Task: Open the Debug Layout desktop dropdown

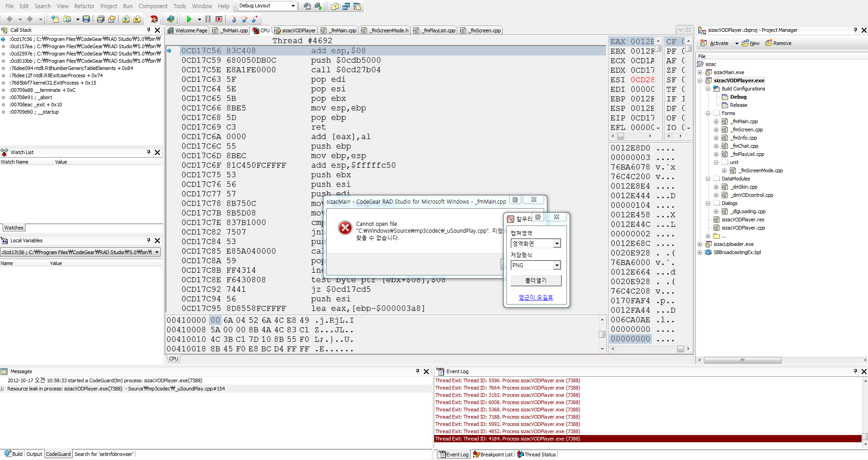Action: [293, 6]
